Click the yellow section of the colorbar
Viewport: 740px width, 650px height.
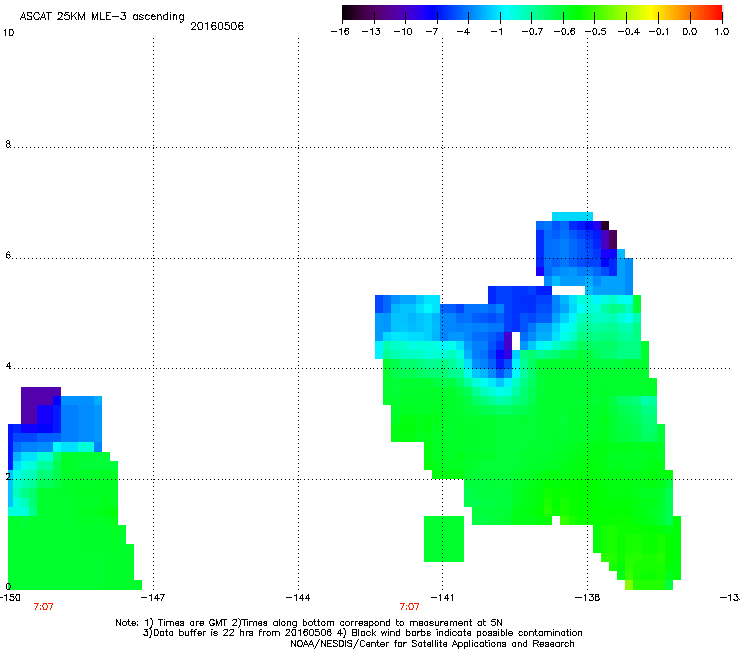[x=654, y=13]
